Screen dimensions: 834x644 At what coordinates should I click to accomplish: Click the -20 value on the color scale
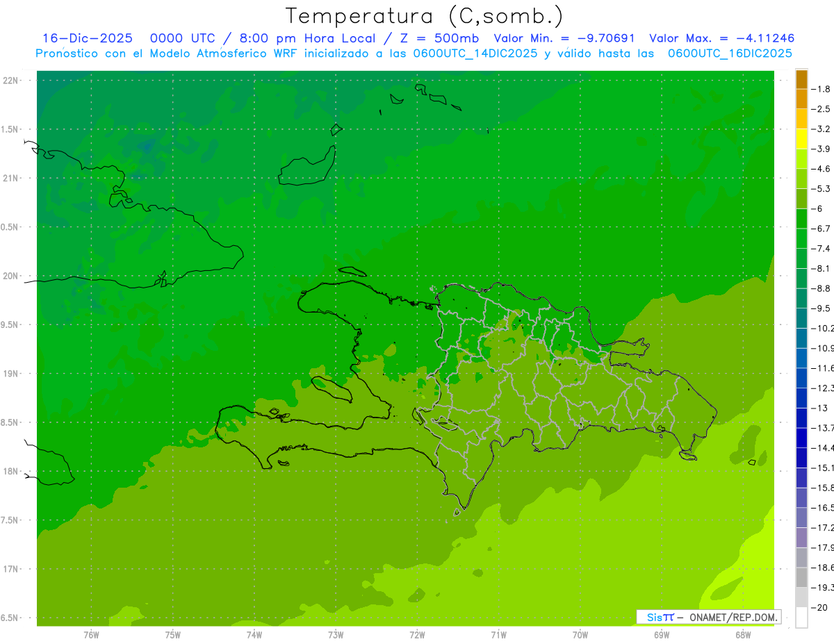(821, 607)
